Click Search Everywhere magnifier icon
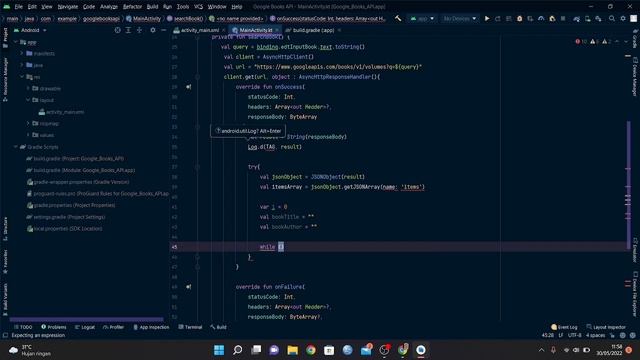 [612, 18]
